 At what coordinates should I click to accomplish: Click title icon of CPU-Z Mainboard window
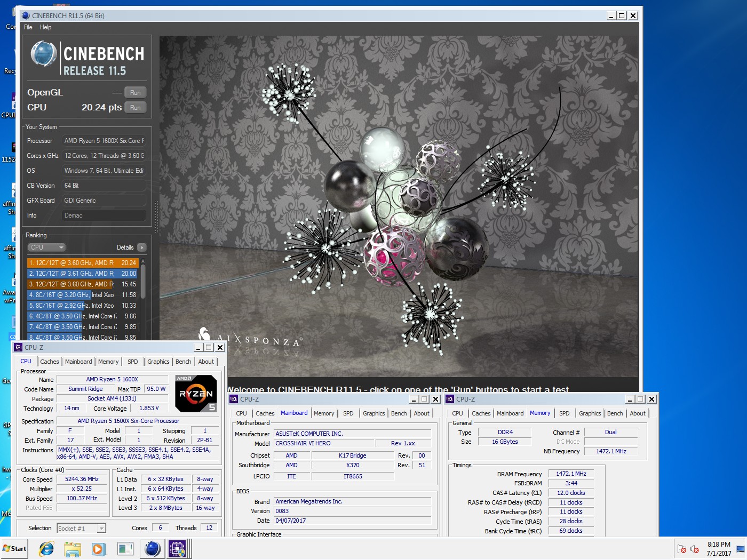tap(234, 399)
